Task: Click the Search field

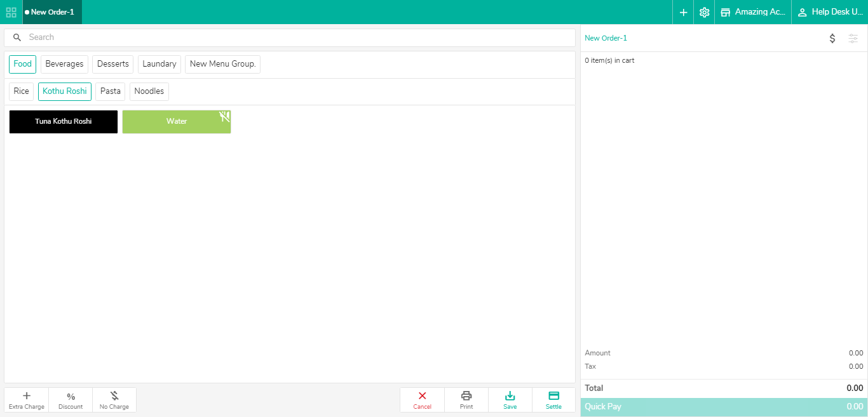Action: tap(290, 37)
